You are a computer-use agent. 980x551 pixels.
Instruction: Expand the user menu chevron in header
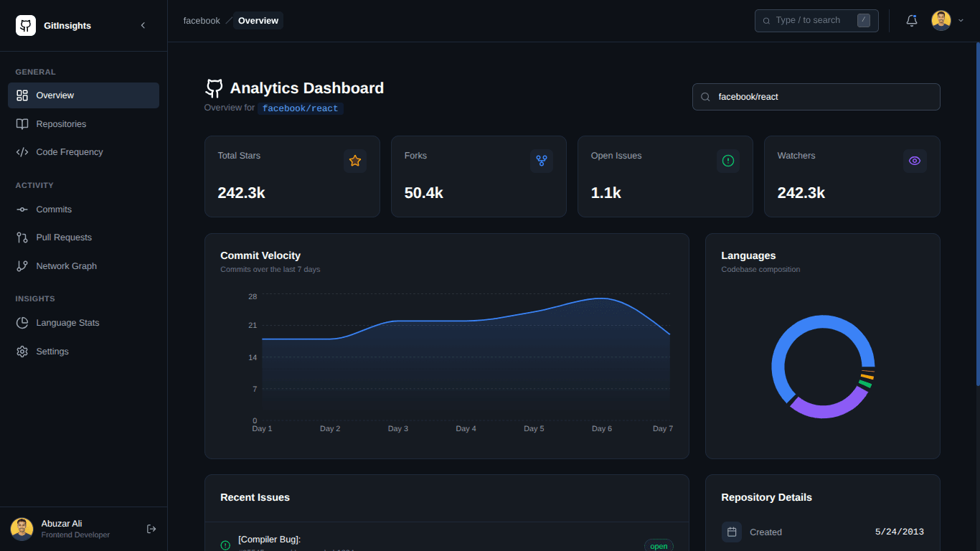[961, 21]
